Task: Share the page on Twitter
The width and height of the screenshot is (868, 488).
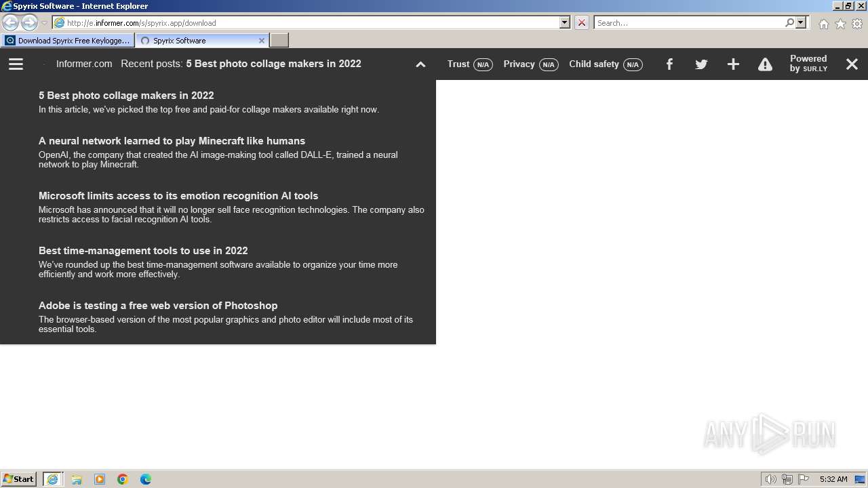Action: click(x=701, y=64)
